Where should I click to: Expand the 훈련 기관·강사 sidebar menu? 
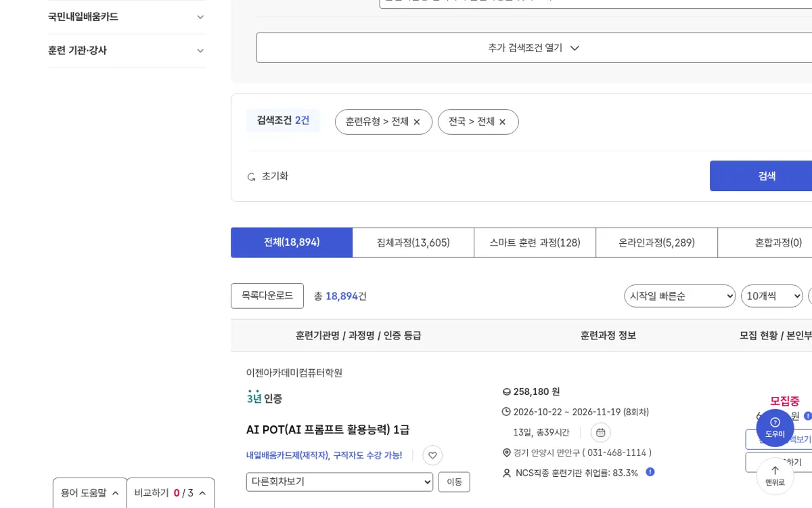click(127, 51)
